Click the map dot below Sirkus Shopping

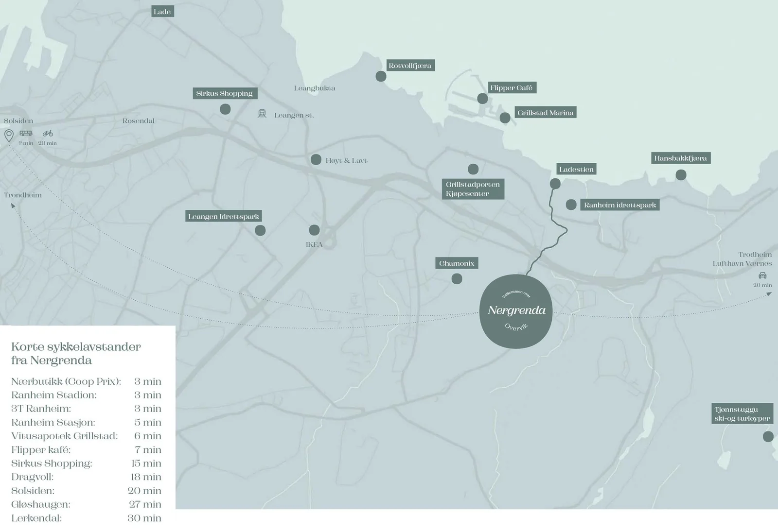click(225, 109)
